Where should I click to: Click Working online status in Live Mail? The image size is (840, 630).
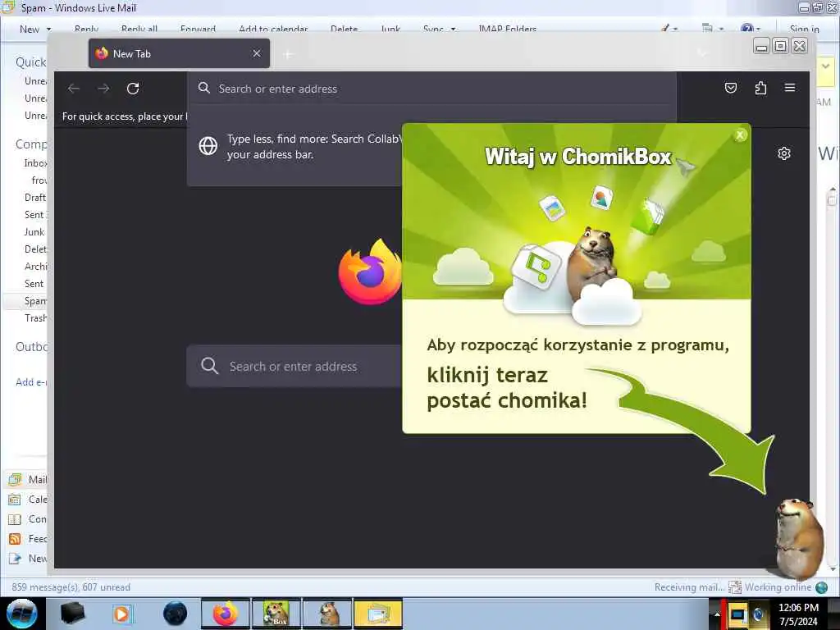pos(778,587)
